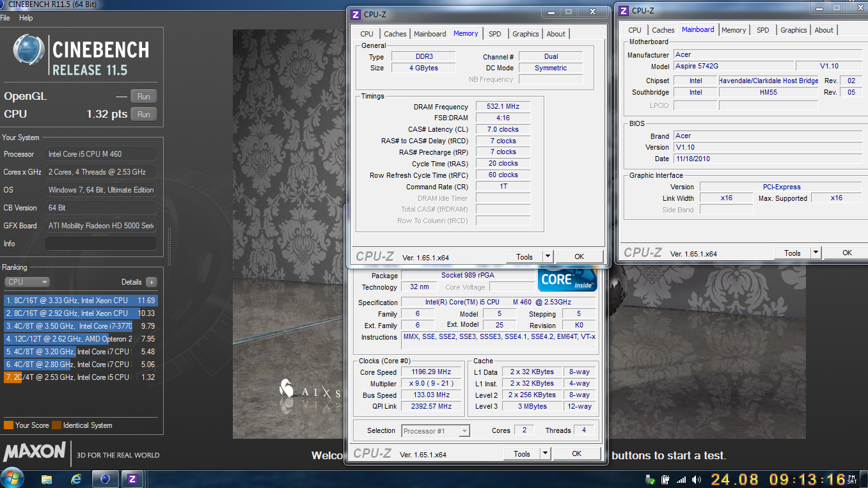Switch to Graphics tab in CPU-Z Mainboard window
The width and height of the screenshot is (868, 488).
coord(793,30)
